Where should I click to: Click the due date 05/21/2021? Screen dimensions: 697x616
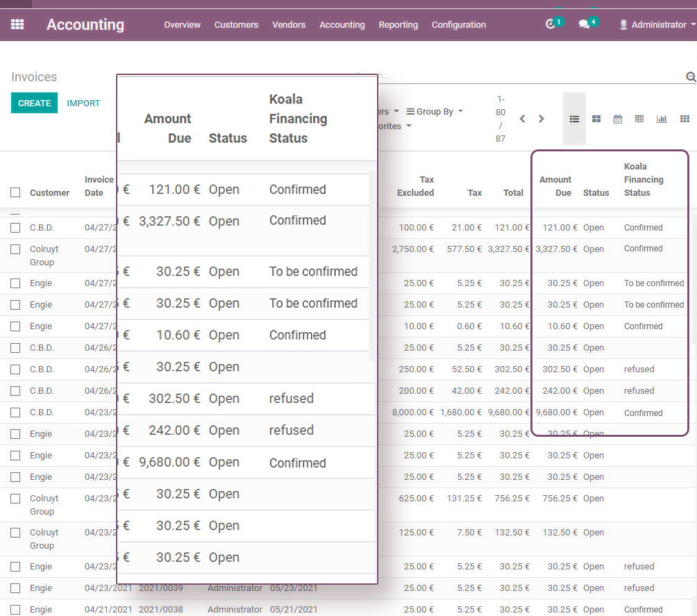(294, 609)
